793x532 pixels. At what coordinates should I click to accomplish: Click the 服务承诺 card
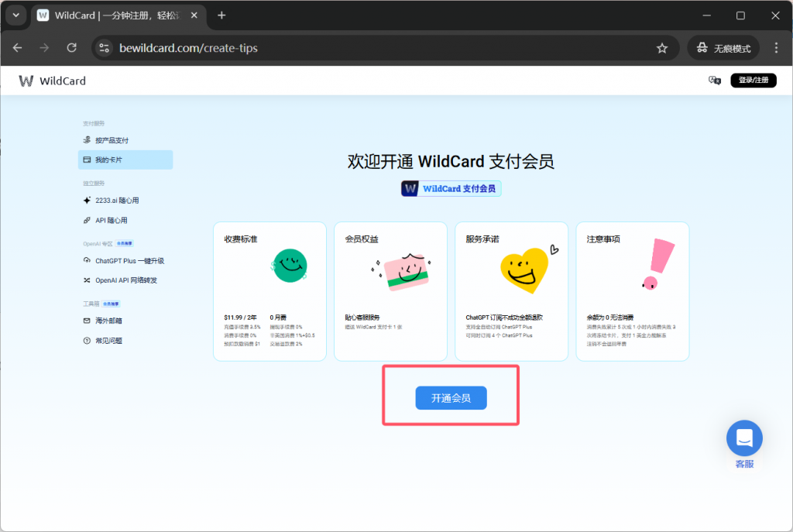pos(511,291)
